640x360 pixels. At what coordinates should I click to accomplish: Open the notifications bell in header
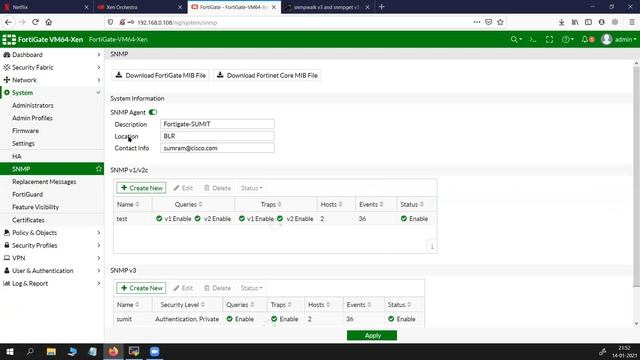tap(587, 40)
